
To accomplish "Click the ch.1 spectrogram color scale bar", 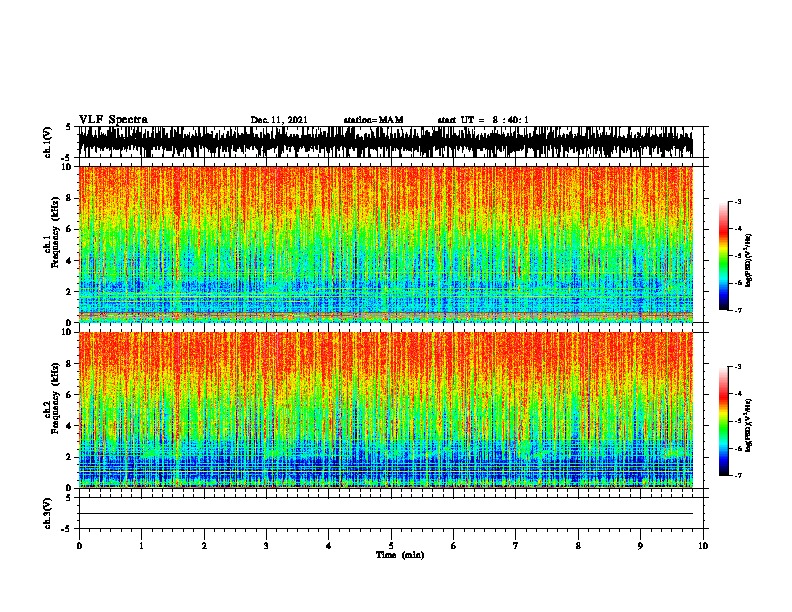I will (x=723, y=256).
